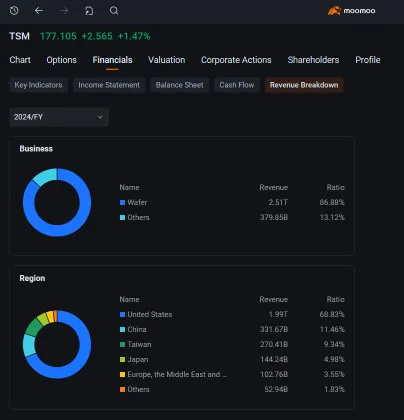Click the 68.83% ratio value
404x420 pixels.
[332, 314]
